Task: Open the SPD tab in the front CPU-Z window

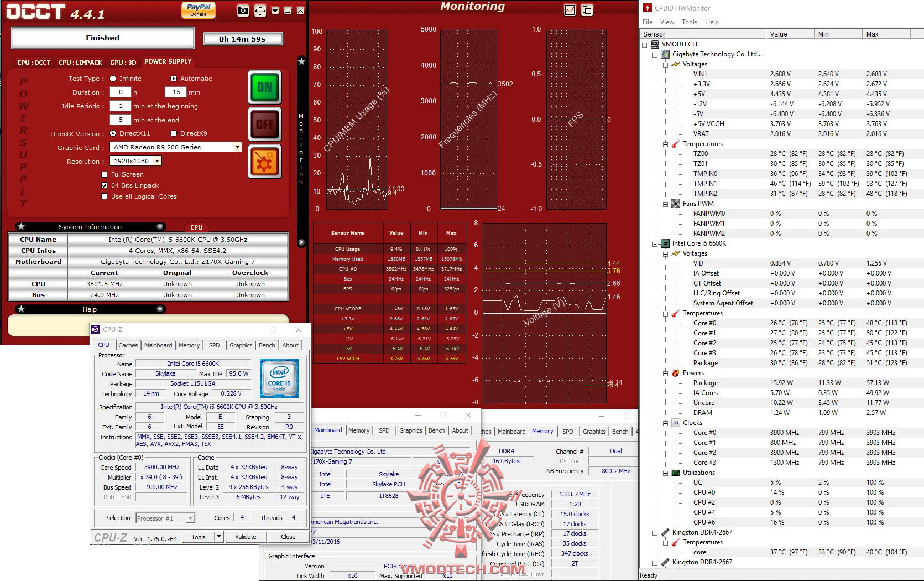Action: click(x=215, y=345)
